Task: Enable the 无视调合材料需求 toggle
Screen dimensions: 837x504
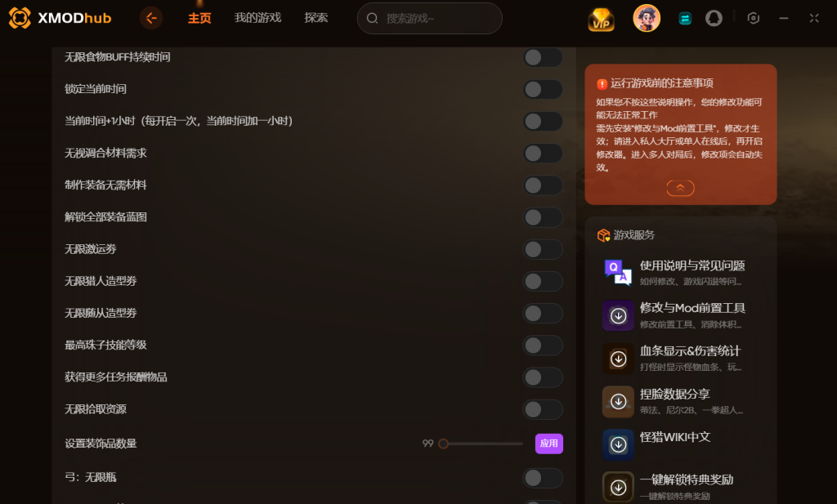Action: coord(543,153)
